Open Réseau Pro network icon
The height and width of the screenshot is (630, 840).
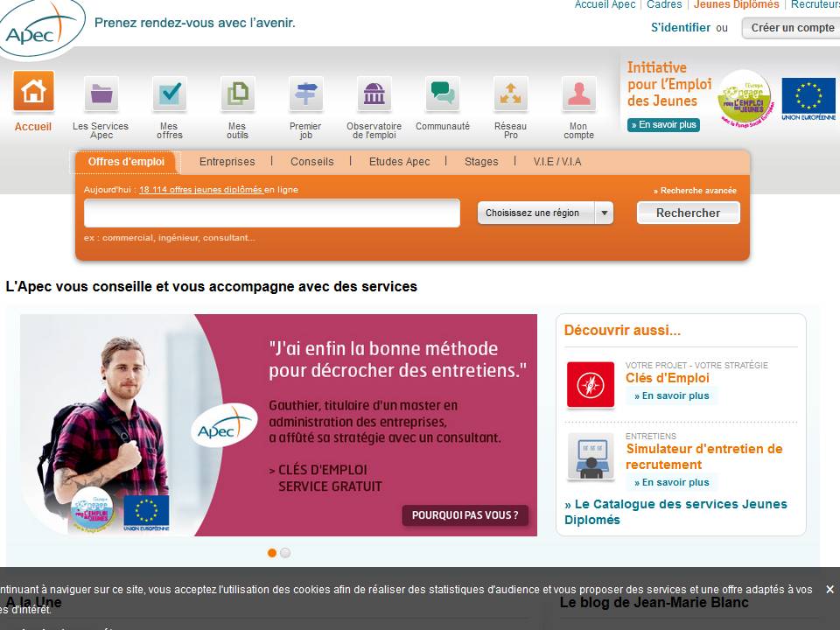click(510, 94)
